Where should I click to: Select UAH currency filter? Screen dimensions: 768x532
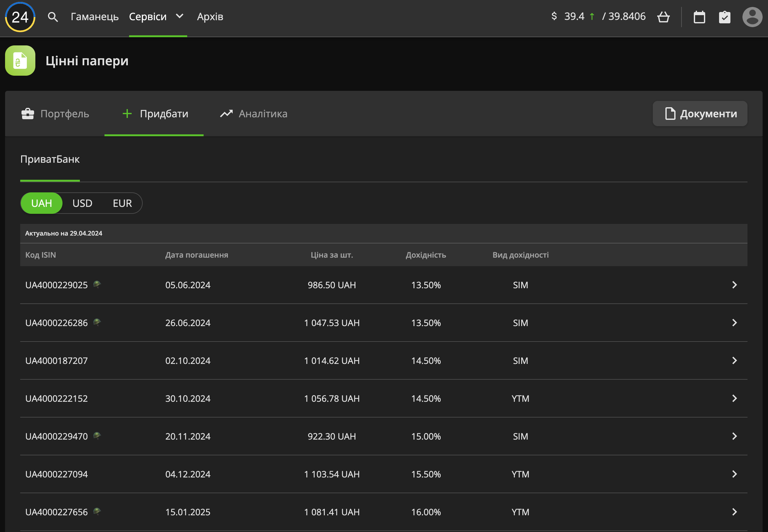[x=41, y=203]
